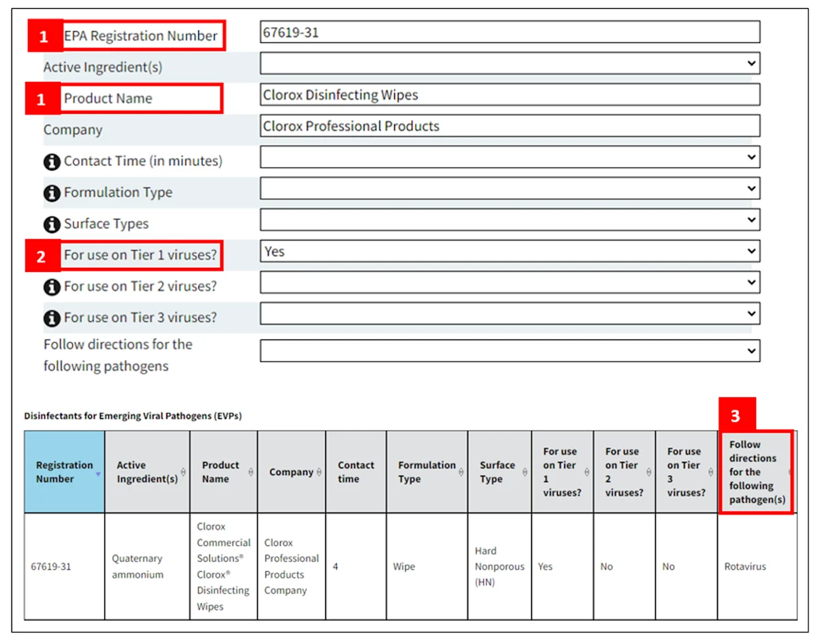Open the Tier 2 viruses dropdown
Viewport: 818px width, 644px height.
point(510,283)
